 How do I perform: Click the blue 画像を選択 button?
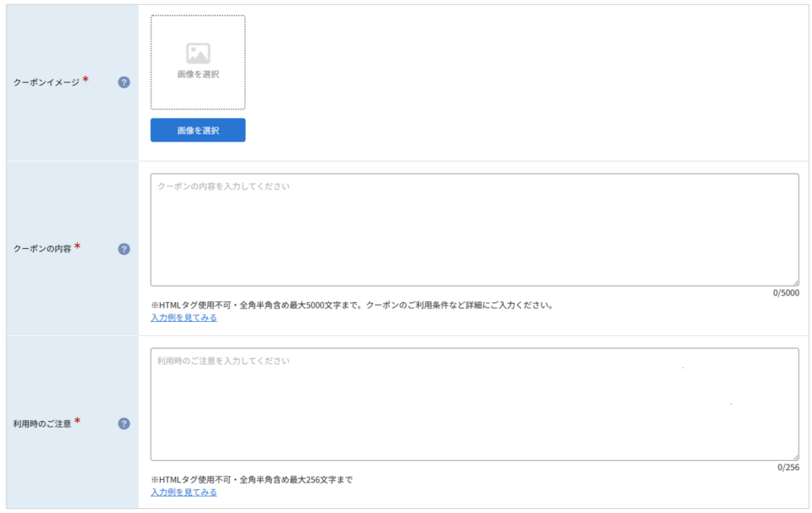click(x=197, y=130)
